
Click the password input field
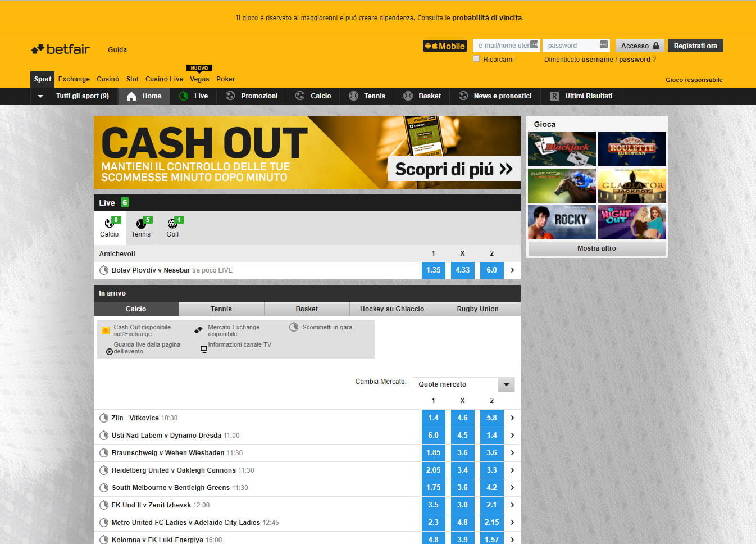576,46
